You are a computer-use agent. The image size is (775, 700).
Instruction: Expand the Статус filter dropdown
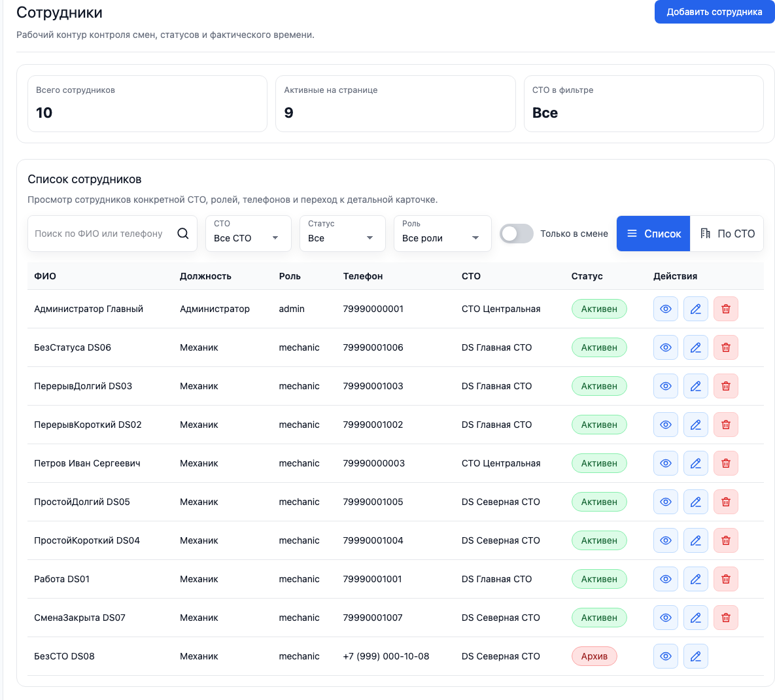[x=342, y=234]
